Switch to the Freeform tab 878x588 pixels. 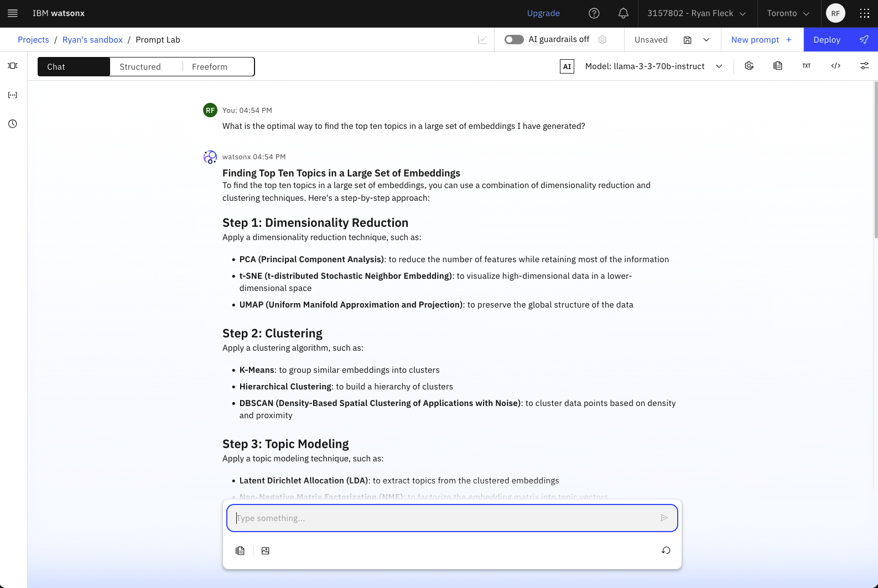pyautogui.click(x=210, y=67)
